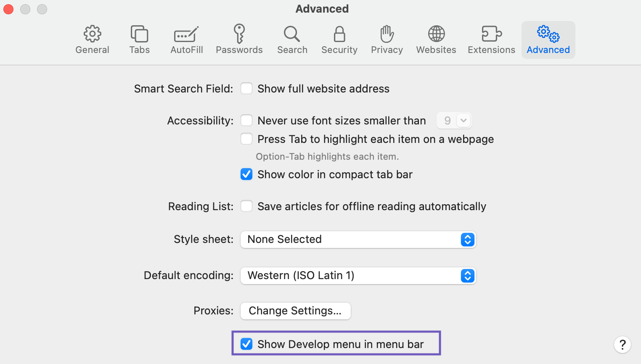Image resolution: width=641 pixels, height=364 pixels.
Task: Enable Save articles for offline reading
Action: tap(246, 206)
